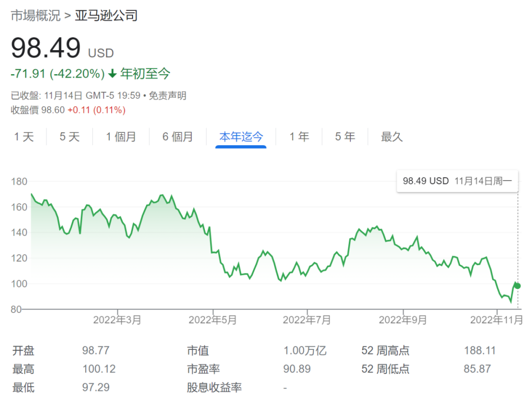Click the 52 周低点 value 85.87
This screenshot has height=400, width=532.
click(477, 369)
